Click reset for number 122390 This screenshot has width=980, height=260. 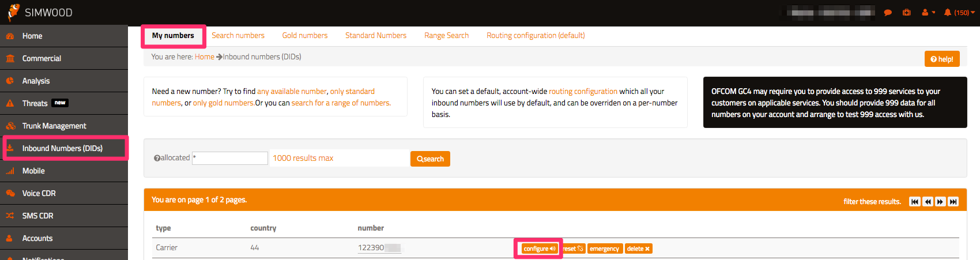573,249
